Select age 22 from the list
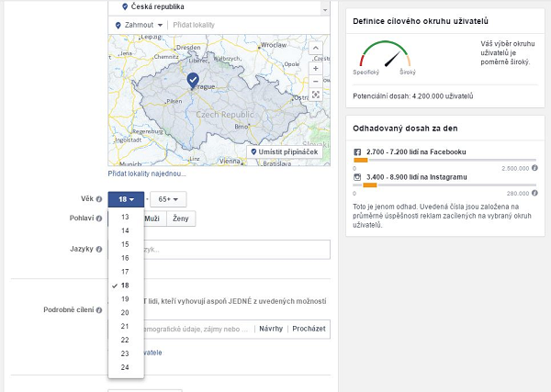 pyautogui.click(x=126, y=340)
